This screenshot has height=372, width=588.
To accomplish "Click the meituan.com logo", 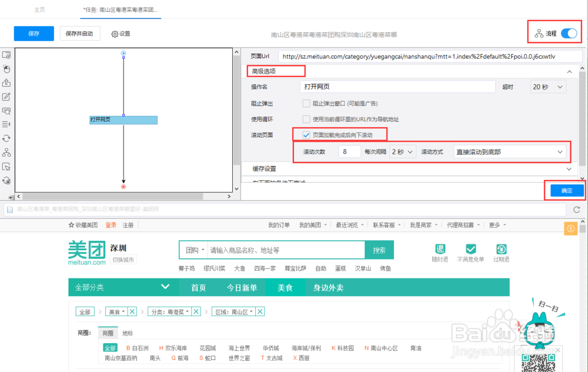I will click(87, 253).
